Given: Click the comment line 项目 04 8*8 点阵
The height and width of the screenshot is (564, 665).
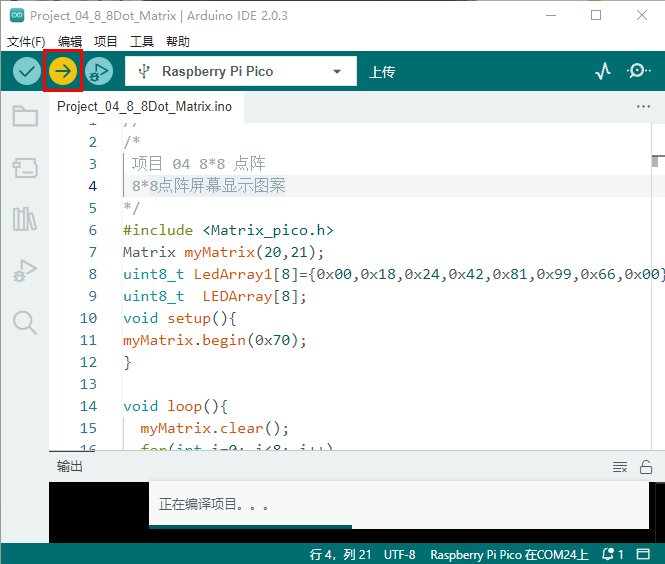Looking at the screenshot, I should [x=198, y=164].
